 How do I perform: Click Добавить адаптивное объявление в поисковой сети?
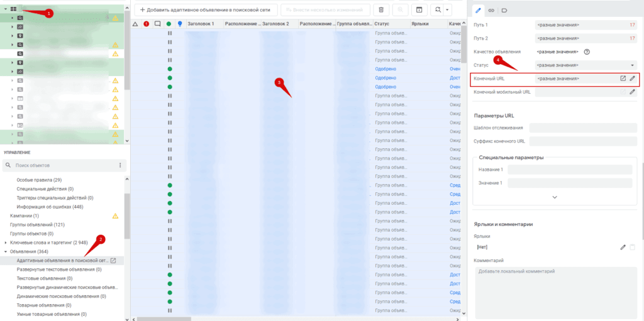[x=206, y=10]
